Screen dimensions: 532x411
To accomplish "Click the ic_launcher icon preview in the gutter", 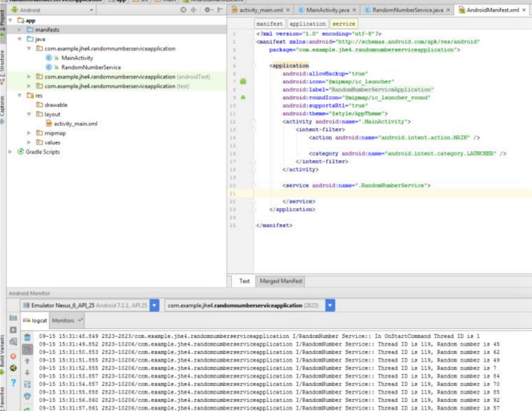I will pyautogui.click(x=242, y=81).
